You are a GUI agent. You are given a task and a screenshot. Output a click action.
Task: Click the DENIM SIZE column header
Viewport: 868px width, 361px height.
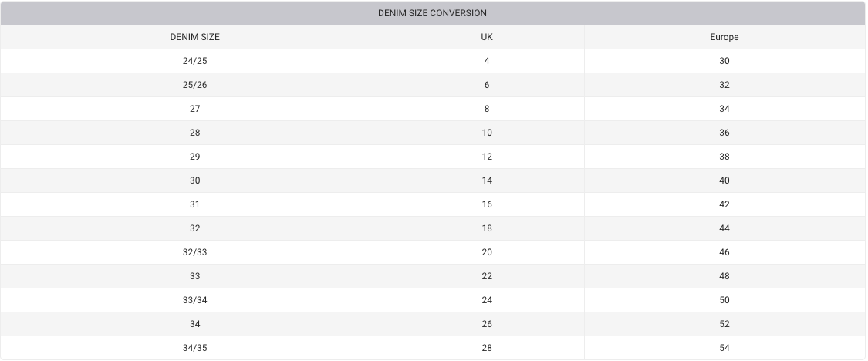(194, 37)
